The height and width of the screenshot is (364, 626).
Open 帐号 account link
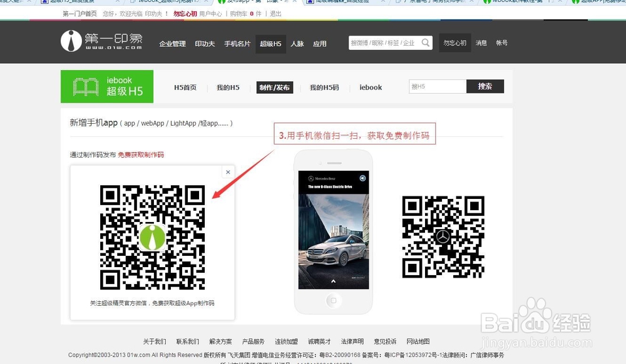pyautogui.click(x=502, y=43)
